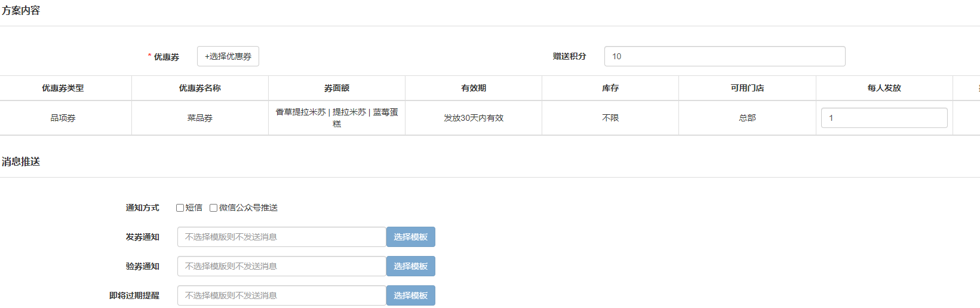
Task: Click the 发放30天内有效 validity cell
Action: (473, 118)
